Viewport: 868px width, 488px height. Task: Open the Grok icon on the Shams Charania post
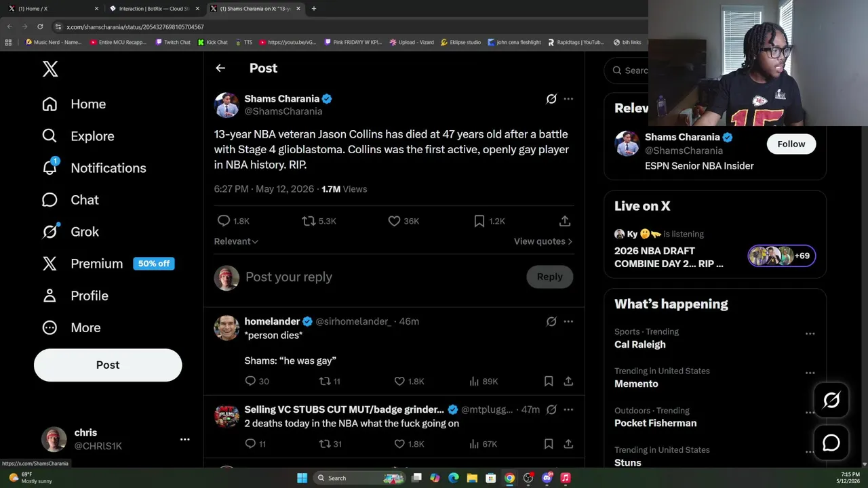point(551,99)
